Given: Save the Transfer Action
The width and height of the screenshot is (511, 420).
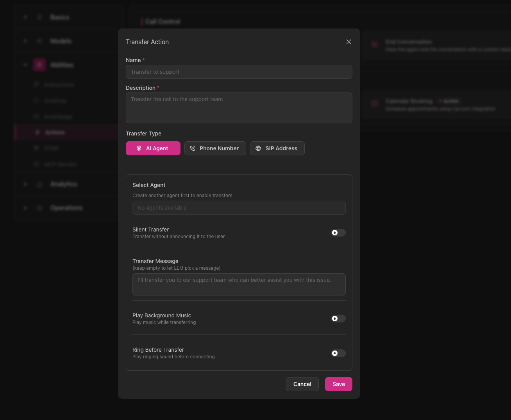Looking at the screenshot, I should tap(338, 384).
